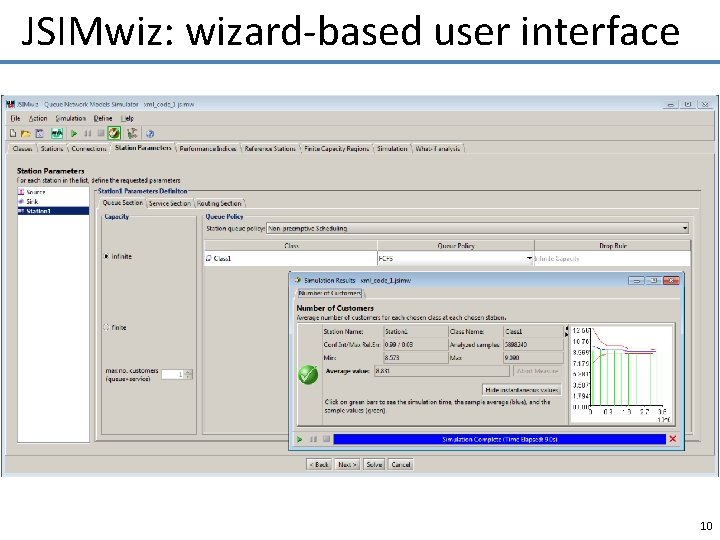Viewport: 720px width, 540px height.
Task: Go to the What-if analysis tab
Action: [x=438, y=148]
